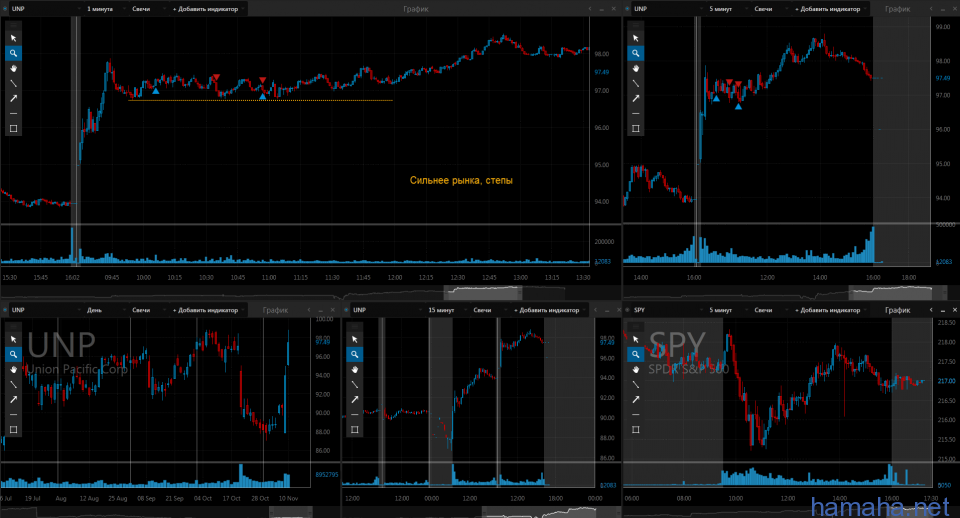The height and width of the screenshot is (518, 960).
Task: Click the 97.49 price label on 1 минута chart
Action: coord(602,72)
